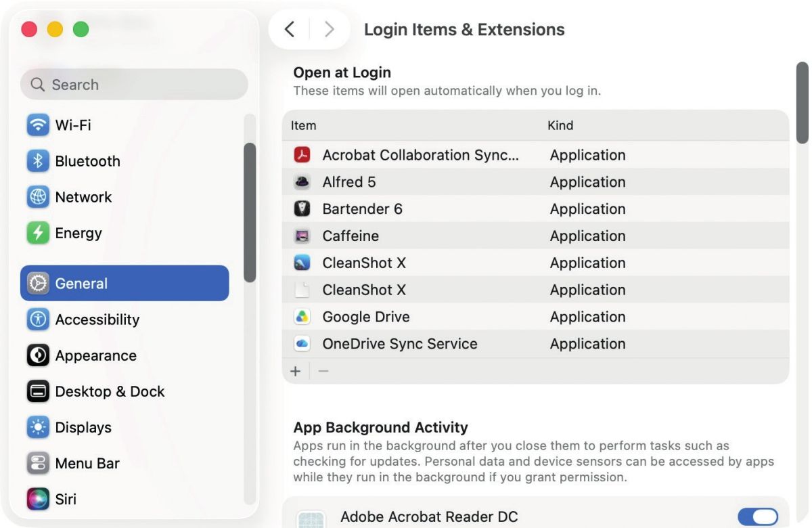Select the OneDrive Sync Service row

(536, 344)
